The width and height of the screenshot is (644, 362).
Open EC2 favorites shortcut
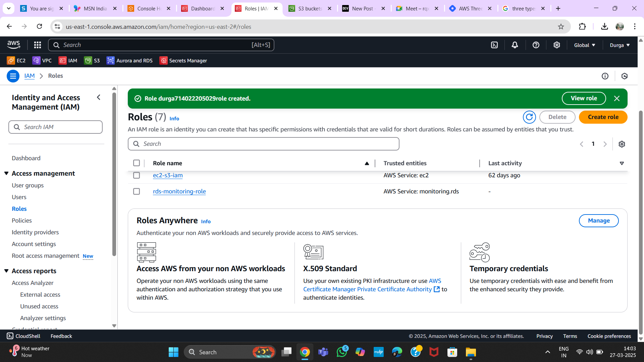16,61
